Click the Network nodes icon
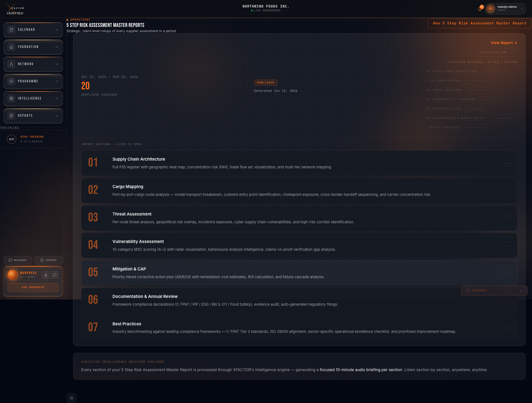The image size is (532, 403). (11, 64)
